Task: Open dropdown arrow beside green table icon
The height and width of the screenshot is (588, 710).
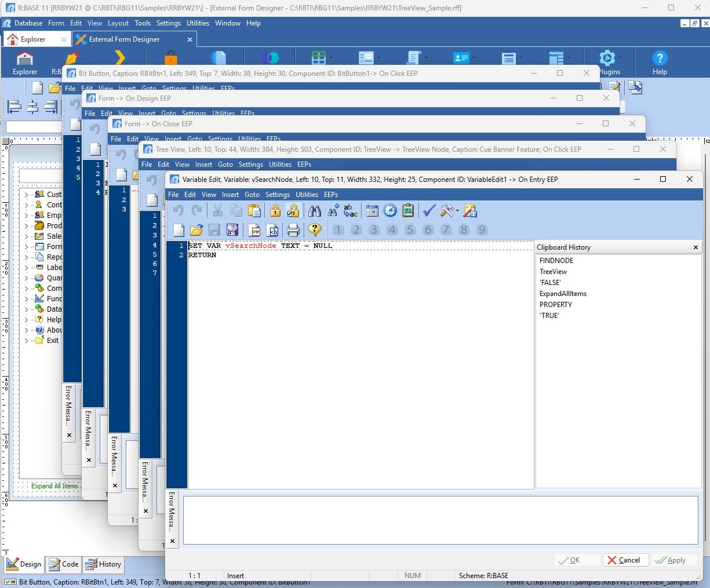Action: tap(331, 58)
